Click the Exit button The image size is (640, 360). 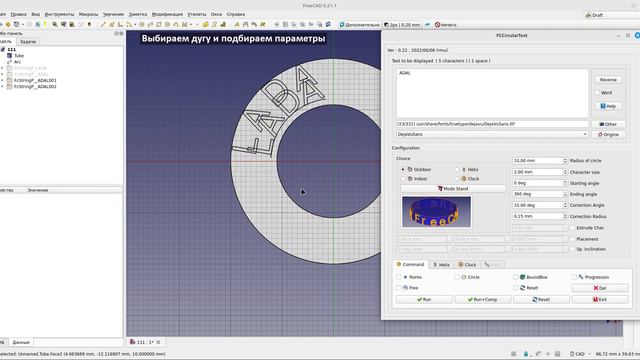[x=600, y=300]
